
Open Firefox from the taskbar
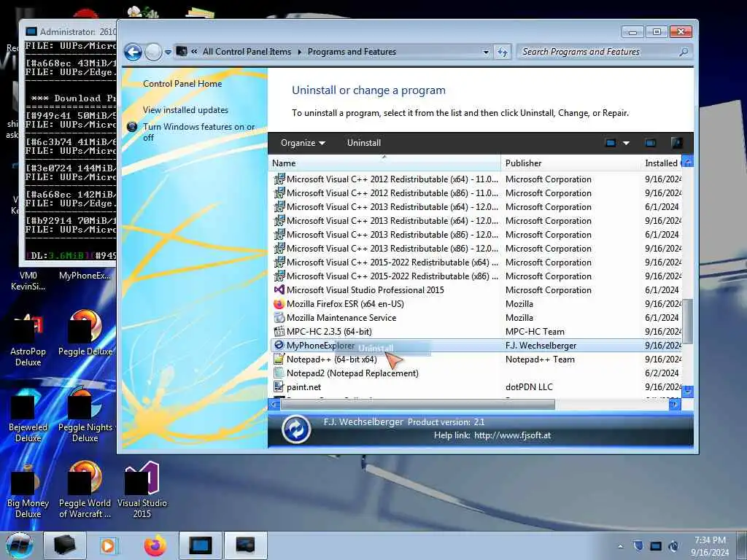(155, 545)
